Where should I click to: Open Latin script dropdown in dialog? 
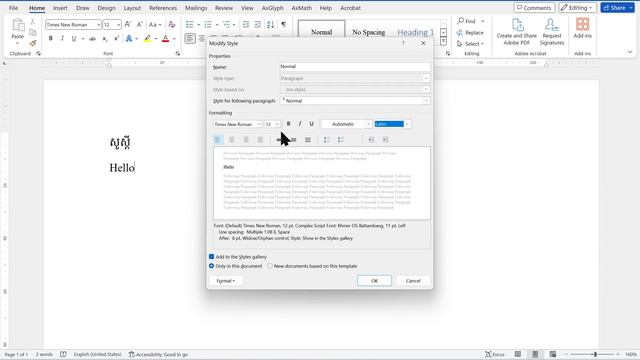(407, 124)
